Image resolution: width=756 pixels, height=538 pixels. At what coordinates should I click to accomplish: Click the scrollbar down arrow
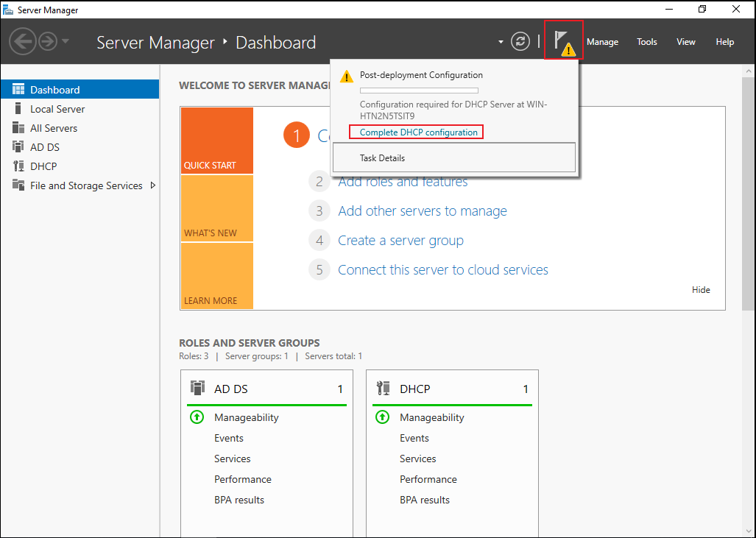[x=749, y=531]
